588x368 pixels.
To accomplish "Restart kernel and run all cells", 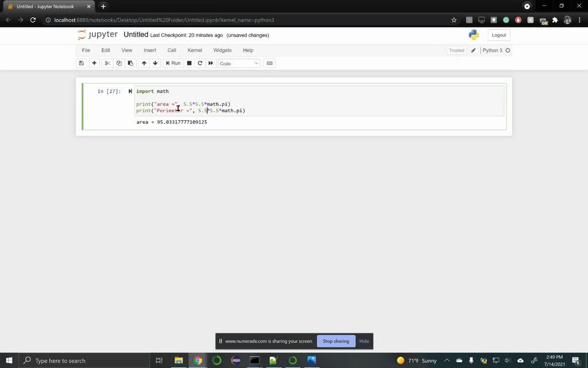I will coord(211,63).
